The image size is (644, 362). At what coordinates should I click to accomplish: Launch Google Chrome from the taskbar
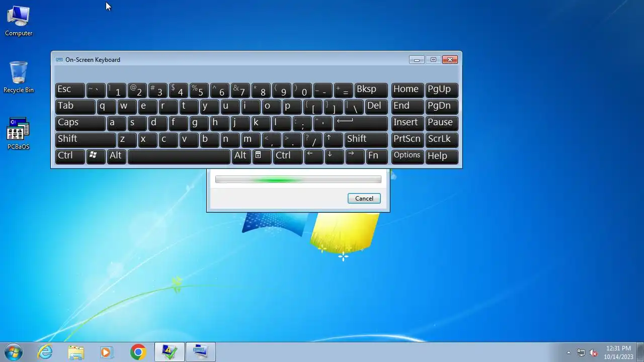point(138,352)
